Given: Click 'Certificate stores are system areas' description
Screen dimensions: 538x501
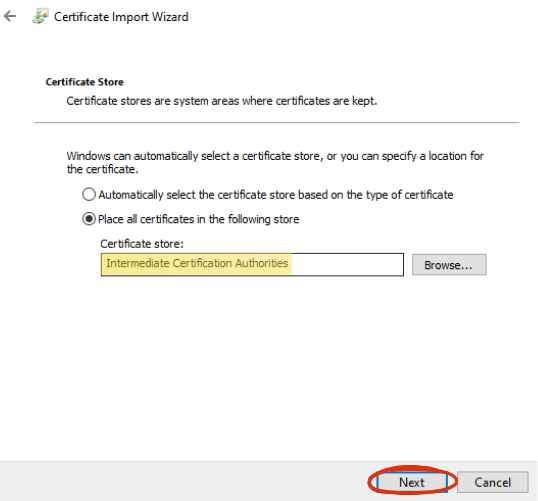Looking at the screenshot, I should point(222,101).
